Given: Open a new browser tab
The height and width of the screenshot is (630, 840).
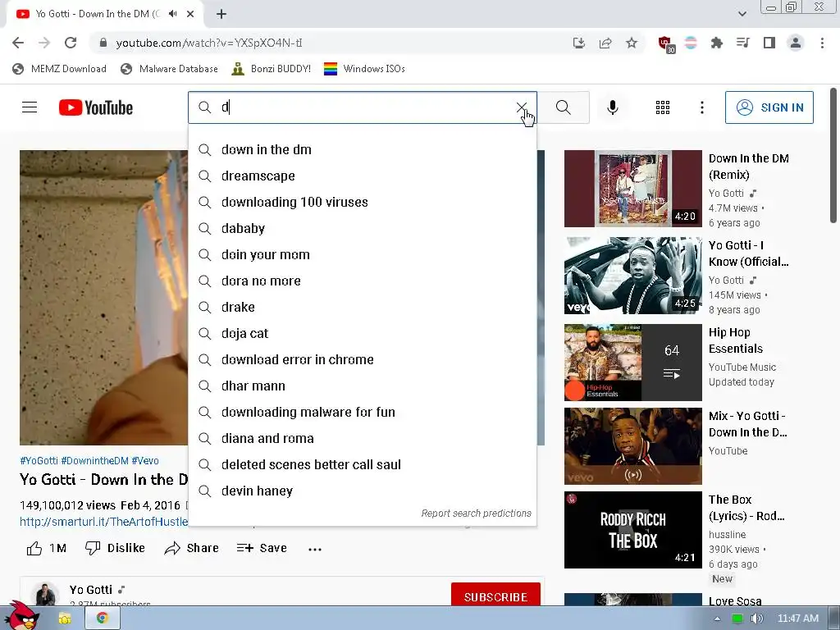Looking at the screenshot, I should [x=221, y=14].
